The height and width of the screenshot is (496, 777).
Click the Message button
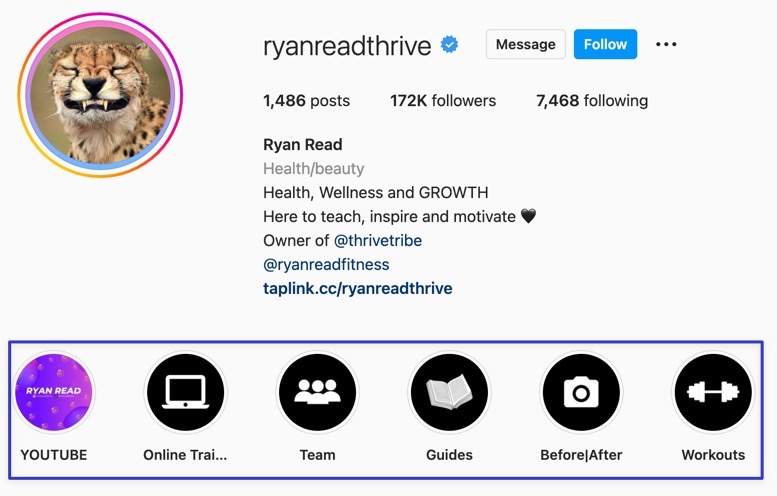[526, 44]
